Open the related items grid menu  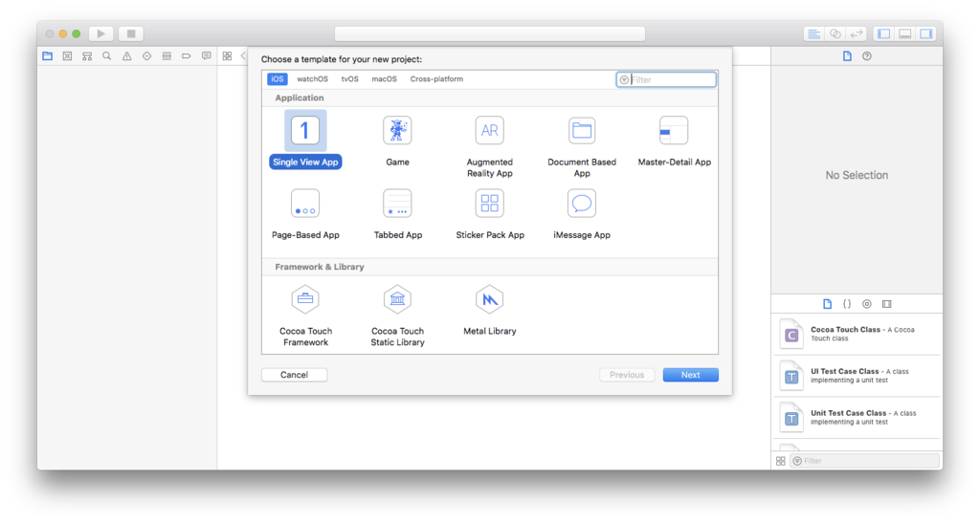click(x=227, y=56)
